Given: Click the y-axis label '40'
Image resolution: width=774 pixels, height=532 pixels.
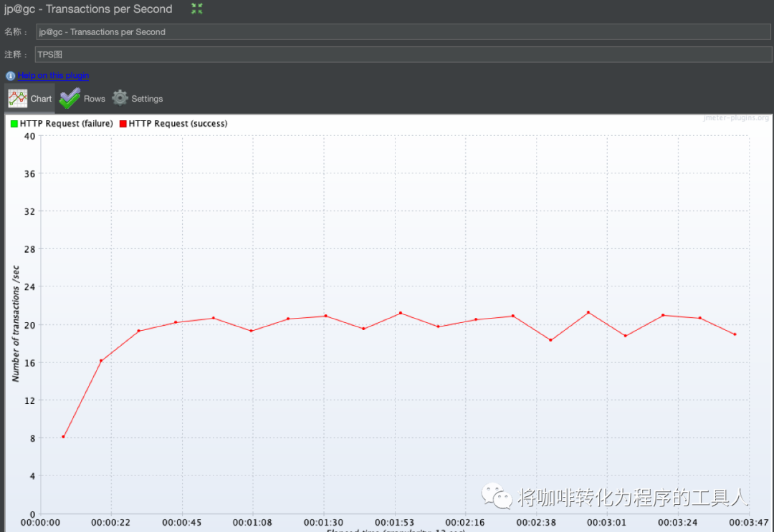Looking at the screenshot, I should tap(29, 136).
